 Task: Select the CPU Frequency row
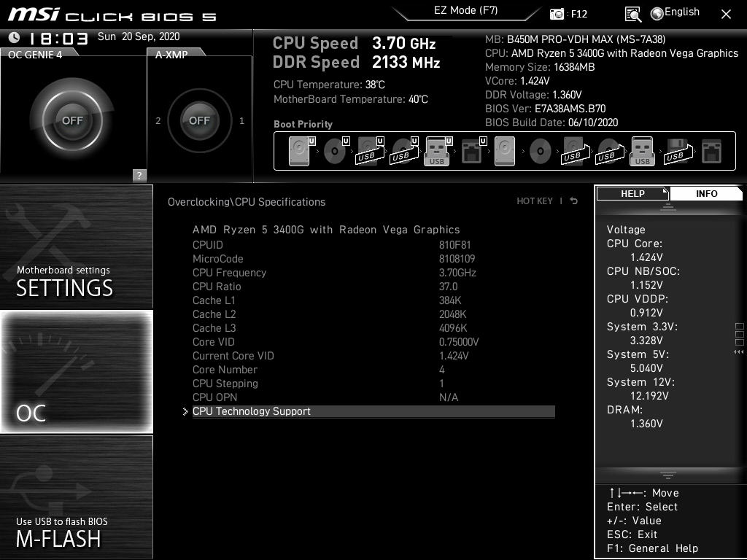pyautogui.click(x=373, y=273)
